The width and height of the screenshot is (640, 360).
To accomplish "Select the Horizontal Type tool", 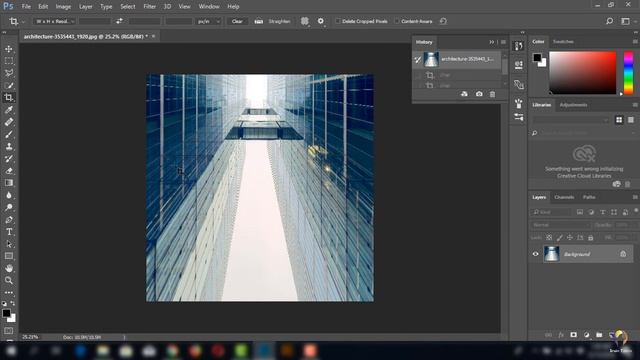I will tap(9, 232).
